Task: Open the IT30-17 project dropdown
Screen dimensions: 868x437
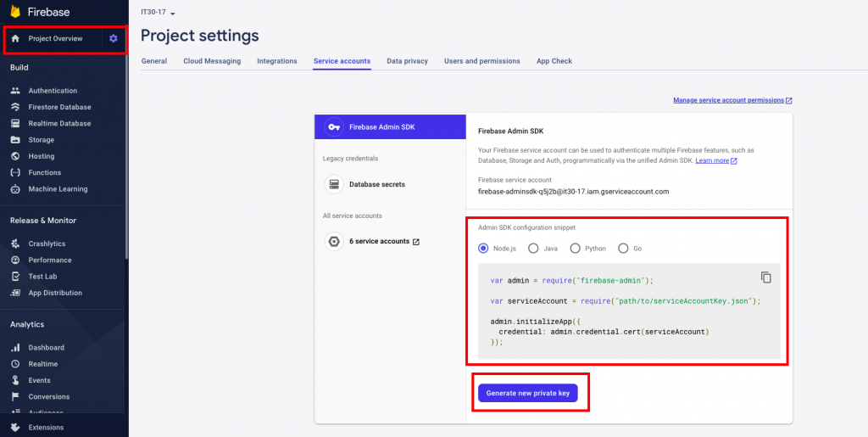Action: click(x=158, y=12)
